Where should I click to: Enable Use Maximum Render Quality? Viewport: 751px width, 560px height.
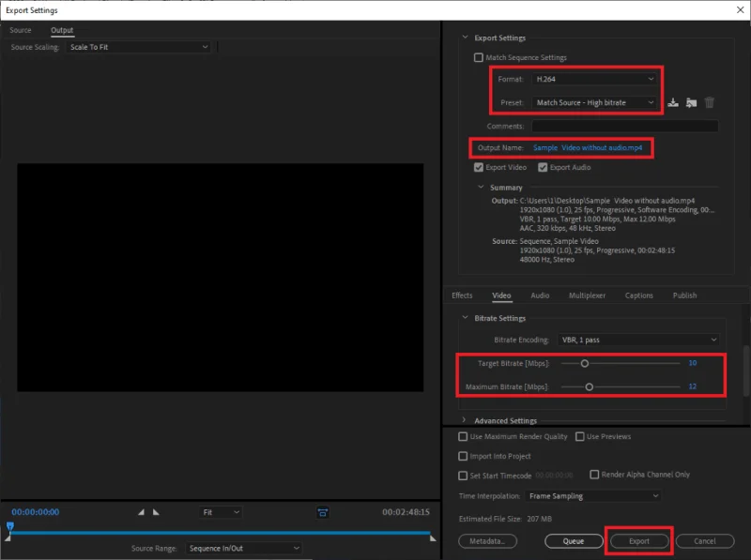point(463,436)
